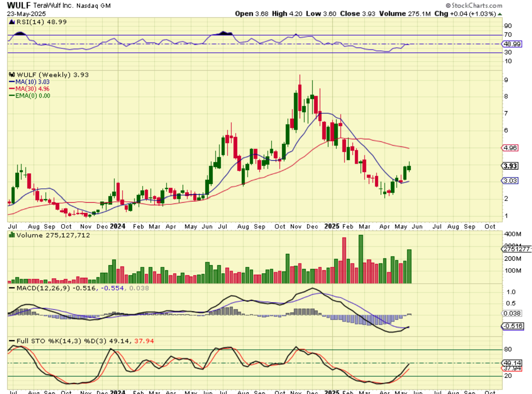Screen dimensions: 532x394
Task: Click the most recent weekly candlestick near 3.93
Action: point(409,167)
